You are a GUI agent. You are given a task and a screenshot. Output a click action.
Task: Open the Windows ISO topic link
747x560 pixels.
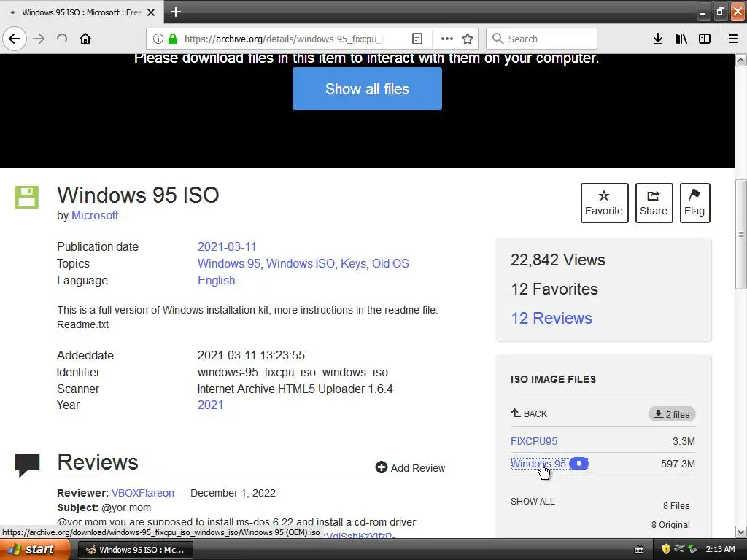[300, 263]
